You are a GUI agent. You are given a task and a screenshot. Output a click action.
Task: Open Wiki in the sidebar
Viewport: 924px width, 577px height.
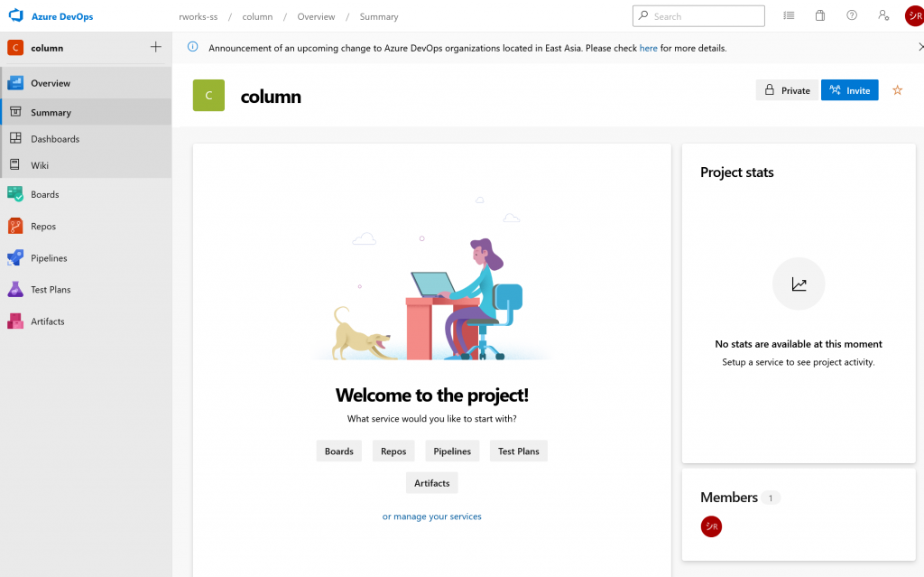click(x=86, y=165)
